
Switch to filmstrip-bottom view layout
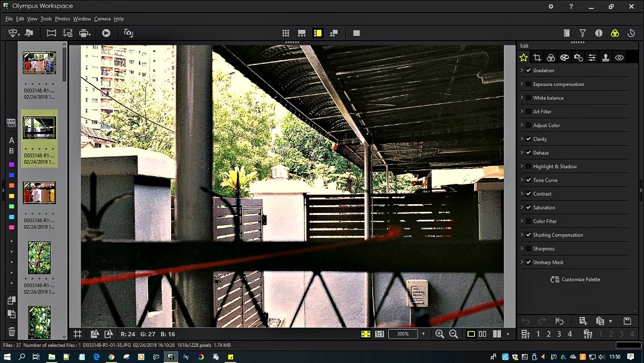302,33
